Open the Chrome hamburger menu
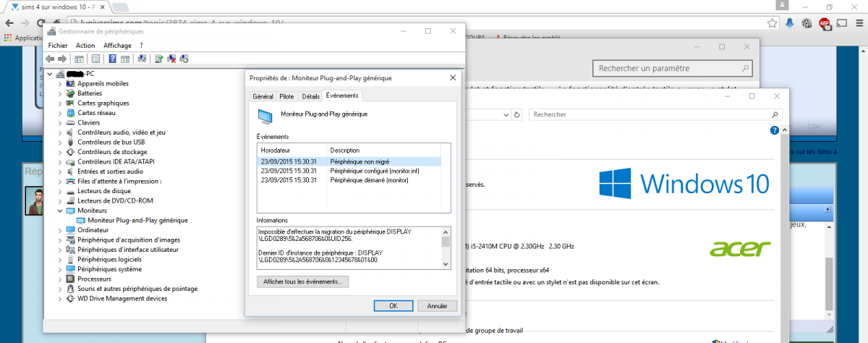This screenshot has height=343, width=868. 858,23
